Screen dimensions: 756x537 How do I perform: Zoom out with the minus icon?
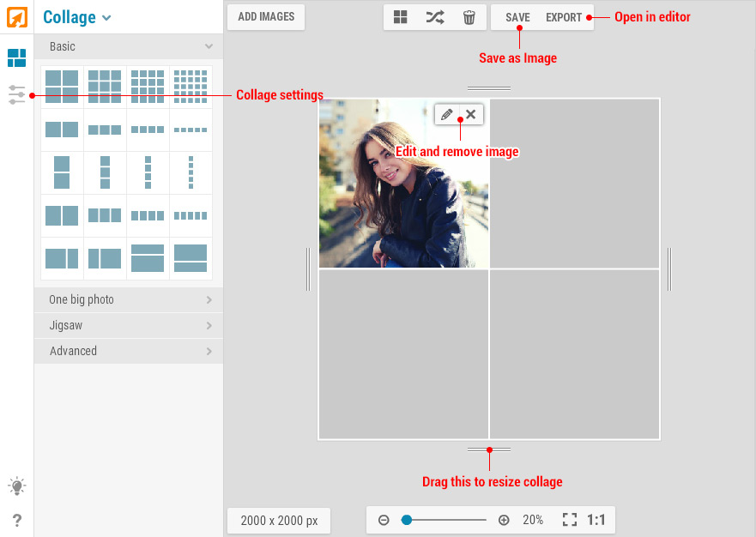[x=384, y=520]
